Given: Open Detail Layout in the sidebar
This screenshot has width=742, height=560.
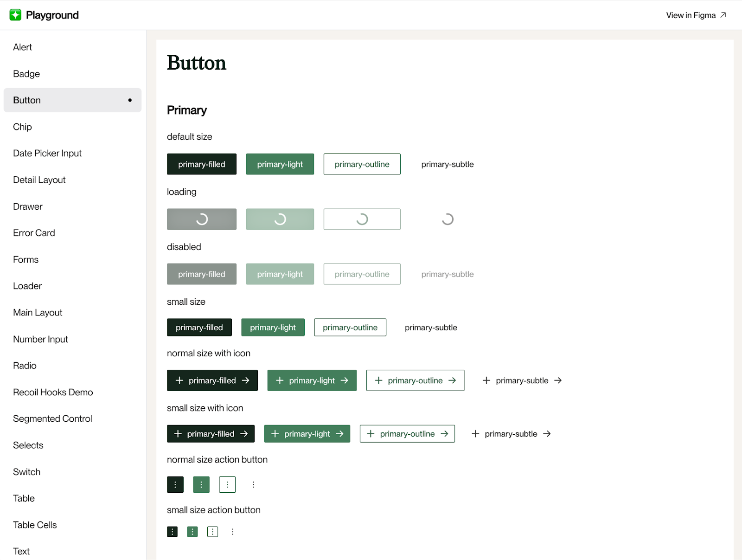Looking at the screenshot, I should 72,180.
